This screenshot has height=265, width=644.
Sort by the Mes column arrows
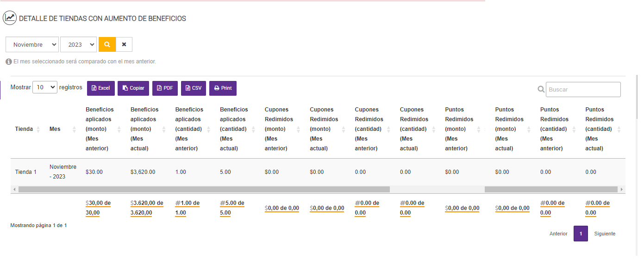[x=74, y=129]
